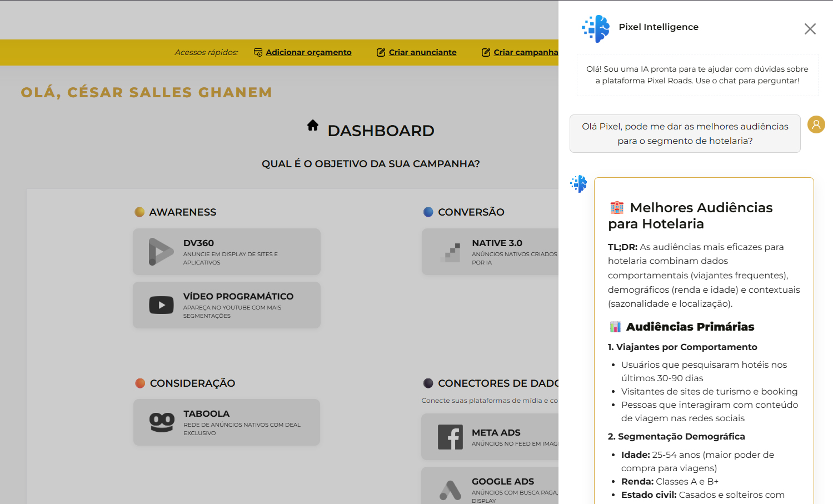The width and height of the screenshot is (833, 504).
Task: Click the AI welcome message box
Action: coord(697,75)
